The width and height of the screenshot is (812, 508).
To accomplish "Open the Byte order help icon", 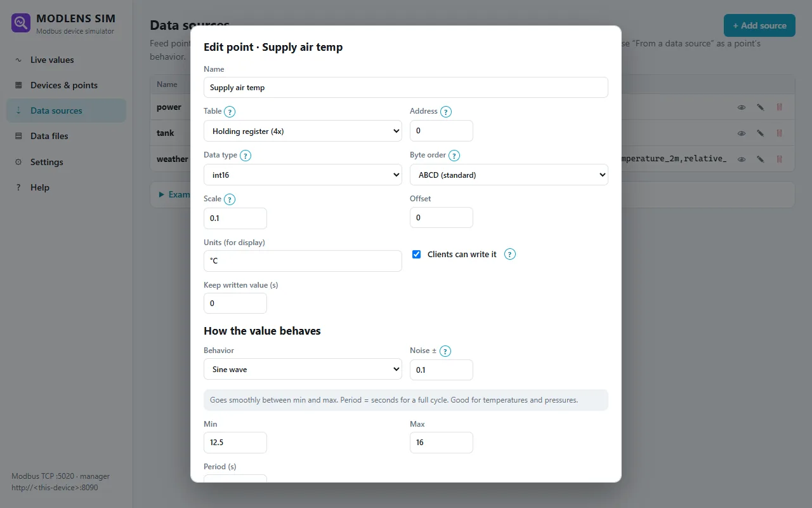I will [454, 156].
